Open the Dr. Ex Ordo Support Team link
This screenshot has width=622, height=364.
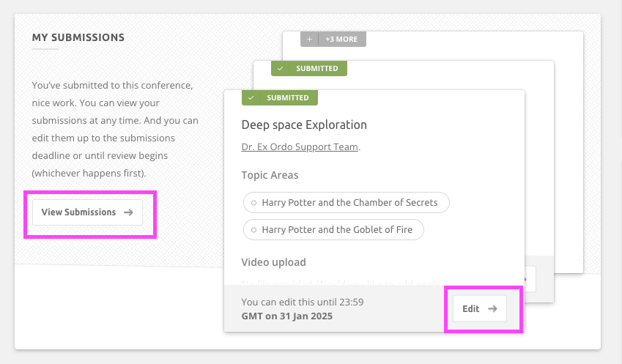300,146
